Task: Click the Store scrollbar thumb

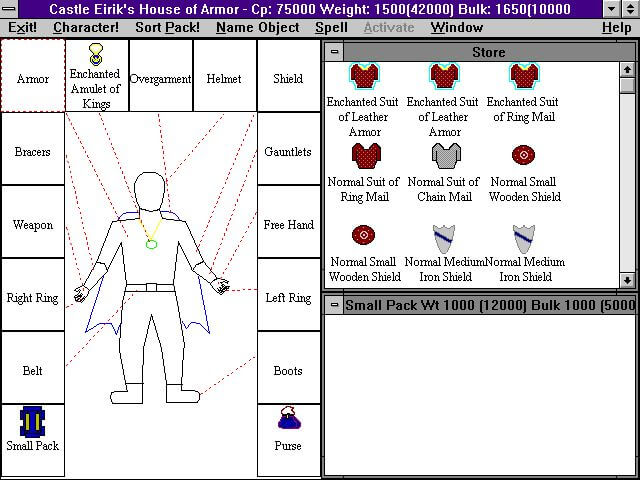Action: point(627,85)
